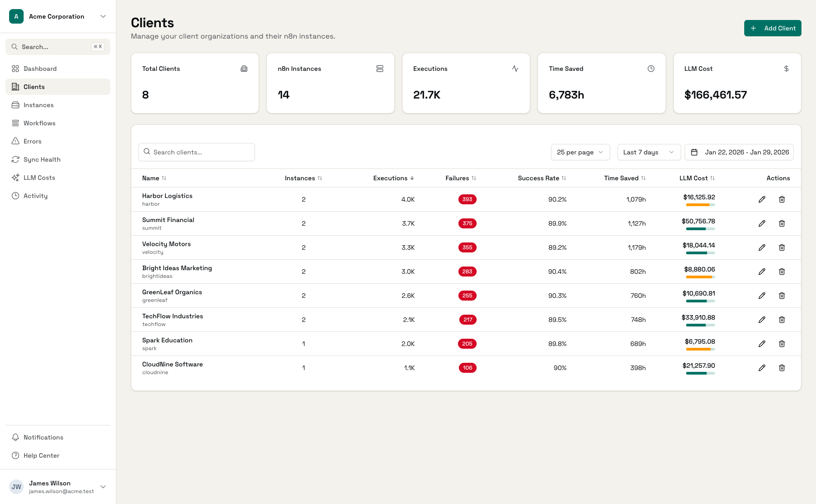816x504 pixels.
Task: Click the Notifications bell icon
Action: click(15, 437)
